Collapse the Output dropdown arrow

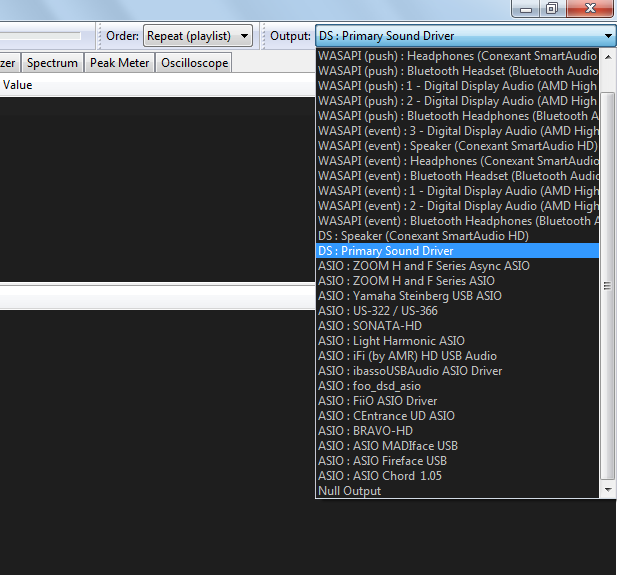608,36
